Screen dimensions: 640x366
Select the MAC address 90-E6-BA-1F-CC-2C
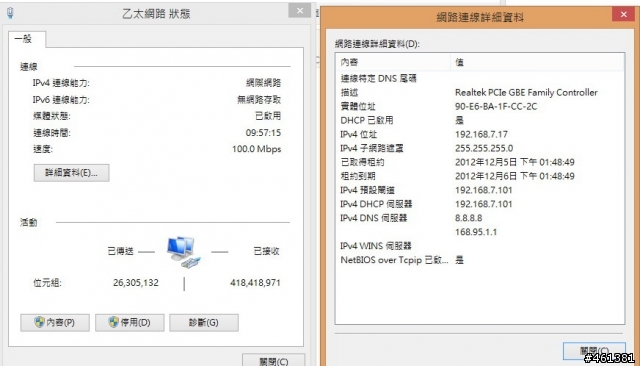point(496,106)
